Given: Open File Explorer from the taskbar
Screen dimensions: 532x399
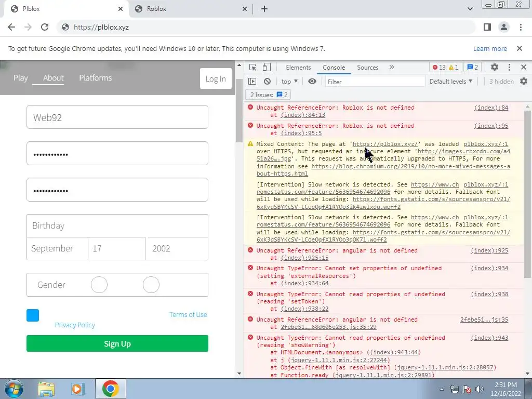Looking at the screenshot, I should coord(46,389).
